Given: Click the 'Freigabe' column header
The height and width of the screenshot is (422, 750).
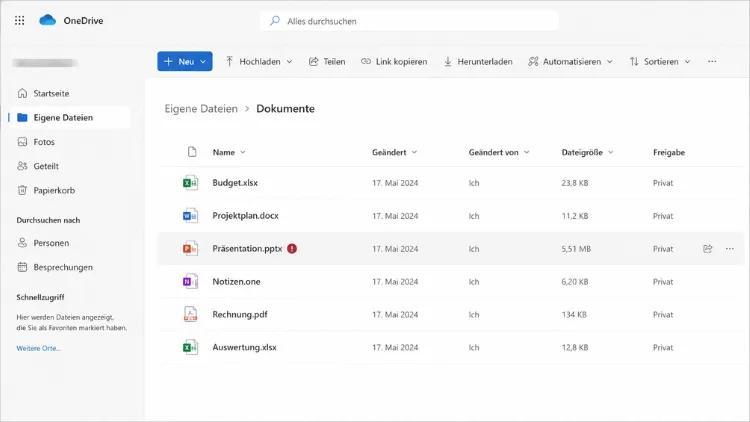Looking at the screenshot, I should tap(669, 152).
